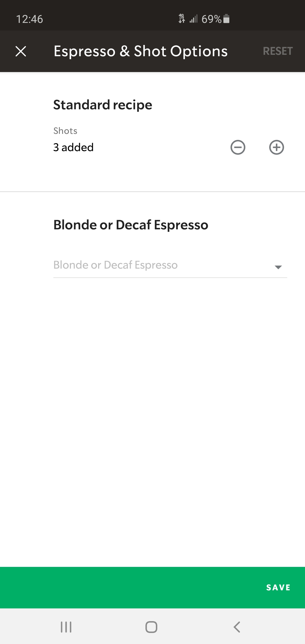305x644 pixels.
Task: Decrease shots with the minus icon
Action: tap(238, 147)
